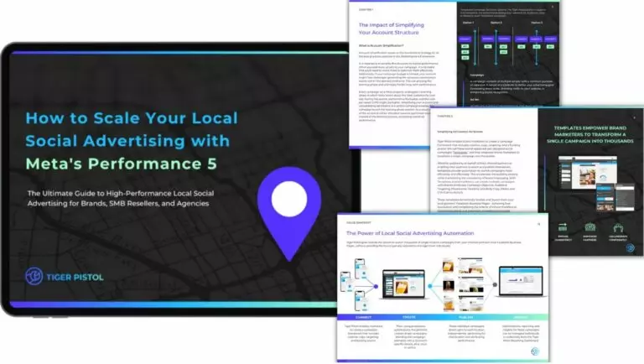This screenshot has height=364, width=644.
Task: Click the Tiger Pistol logo emblem
Action: click(x=34, y=276)
